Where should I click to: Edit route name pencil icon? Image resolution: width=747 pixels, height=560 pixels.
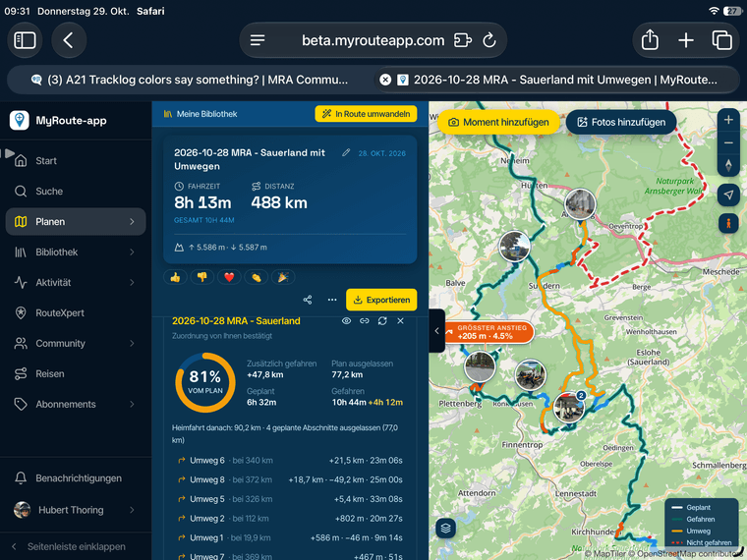pyautogui.click(x=346, y=153)
